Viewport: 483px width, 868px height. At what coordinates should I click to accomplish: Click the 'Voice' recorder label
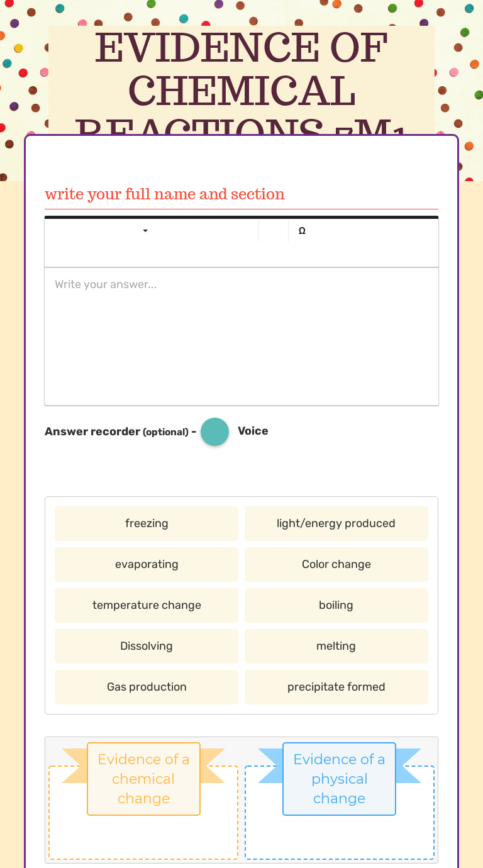tap(253, 431)
